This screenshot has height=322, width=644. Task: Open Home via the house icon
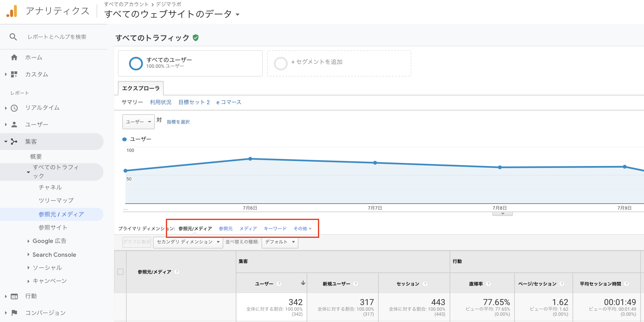coord(14,57)
